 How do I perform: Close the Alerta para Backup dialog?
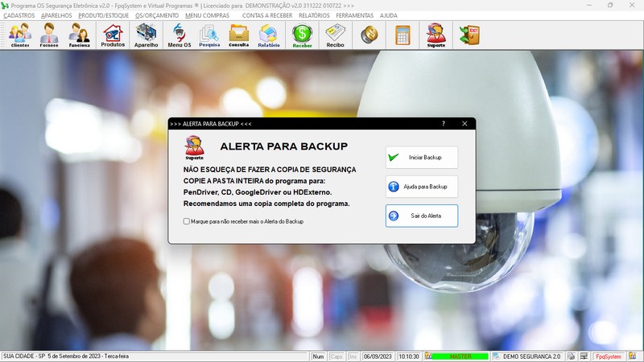click(x=464, y=124)
